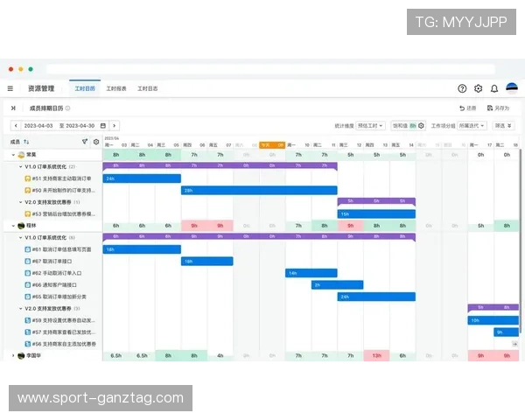This screenshot has width=525, height=420.
Task: Switch to the 工时报表 tab
Action: (x=116, y=88)
